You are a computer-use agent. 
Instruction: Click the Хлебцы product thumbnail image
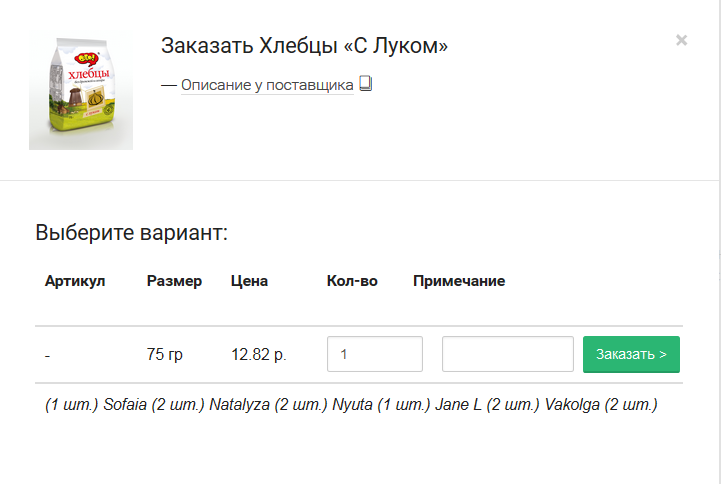(81, 91)
